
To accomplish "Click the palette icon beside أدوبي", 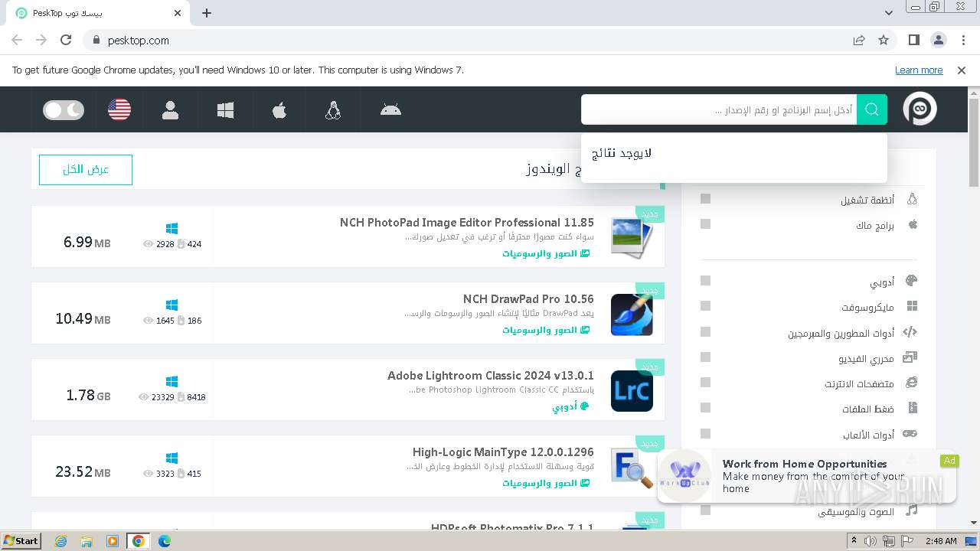I will pyautogui.click(x=911, y=281).
